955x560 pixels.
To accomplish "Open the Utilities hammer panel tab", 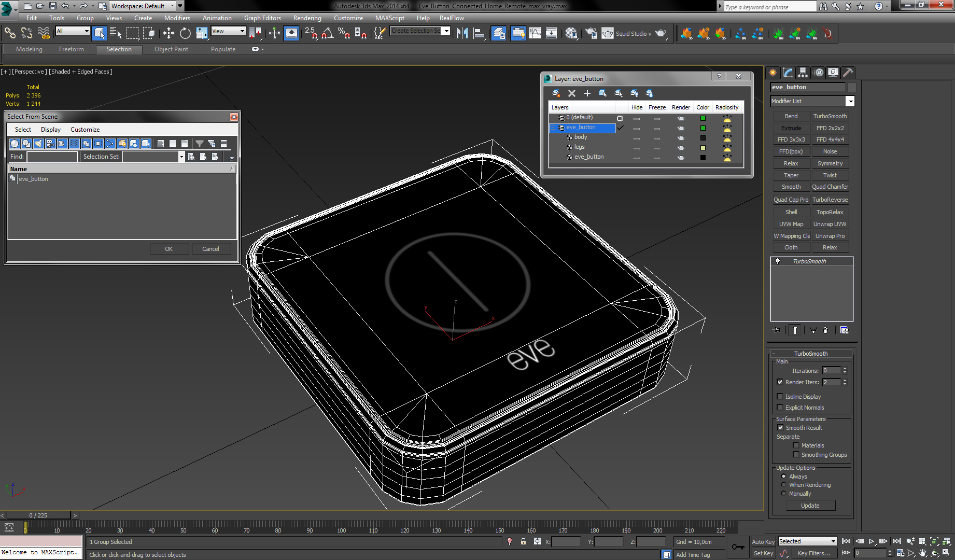I will tap(848, 73).
